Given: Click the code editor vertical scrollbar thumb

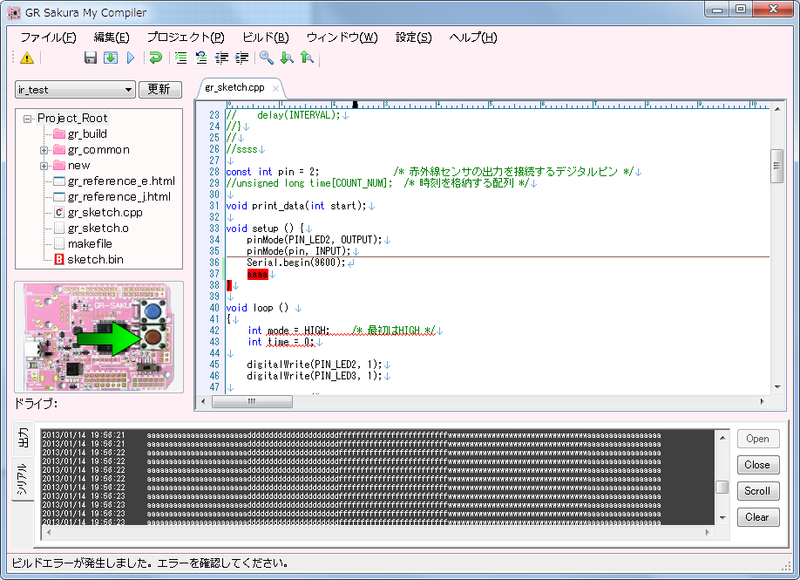Looking at the screenshot, I should (777, 166).
